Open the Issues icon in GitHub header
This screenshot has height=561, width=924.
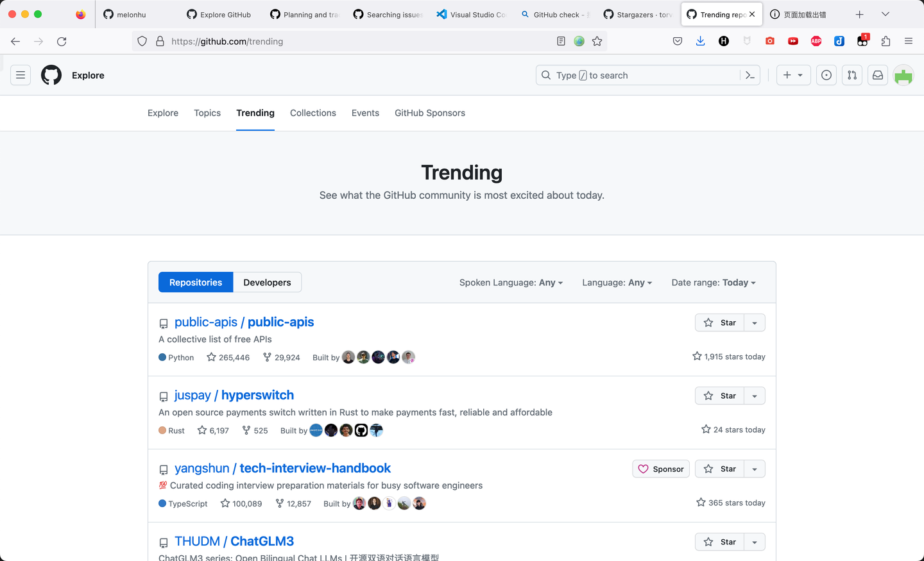pyautogui.click(x=826, y=75)
